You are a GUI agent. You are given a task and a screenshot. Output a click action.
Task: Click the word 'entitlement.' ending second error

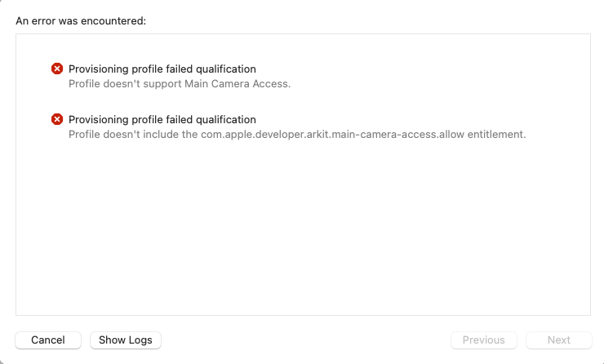click(497, 135)
